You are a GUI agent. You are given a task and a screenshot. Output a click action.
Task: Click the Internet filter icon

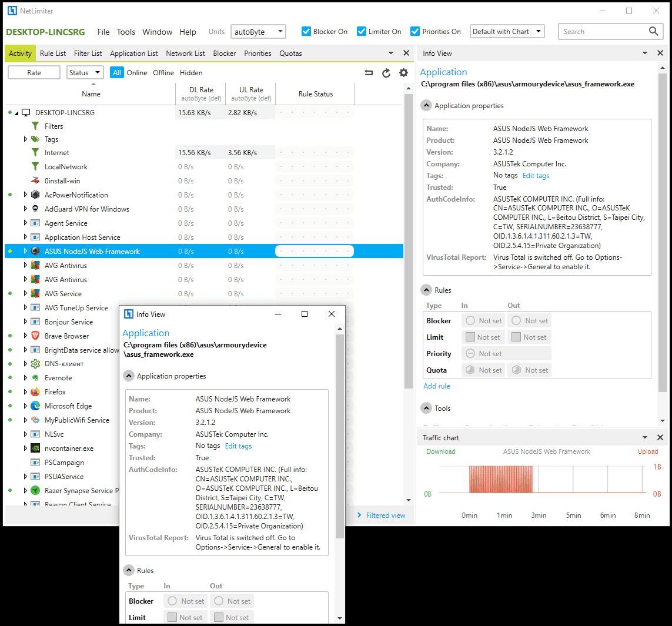coord(36,153)
